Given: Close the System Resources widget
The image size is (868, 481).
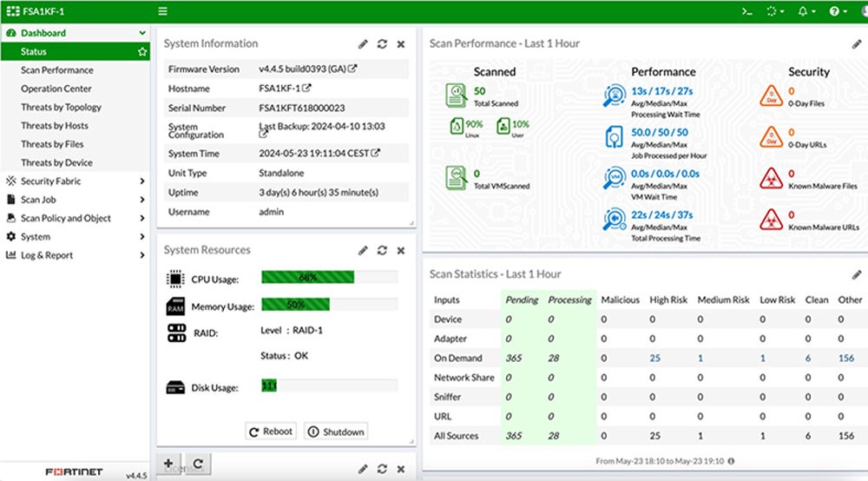Looking at the screenshot, I should tap(401, 251).
